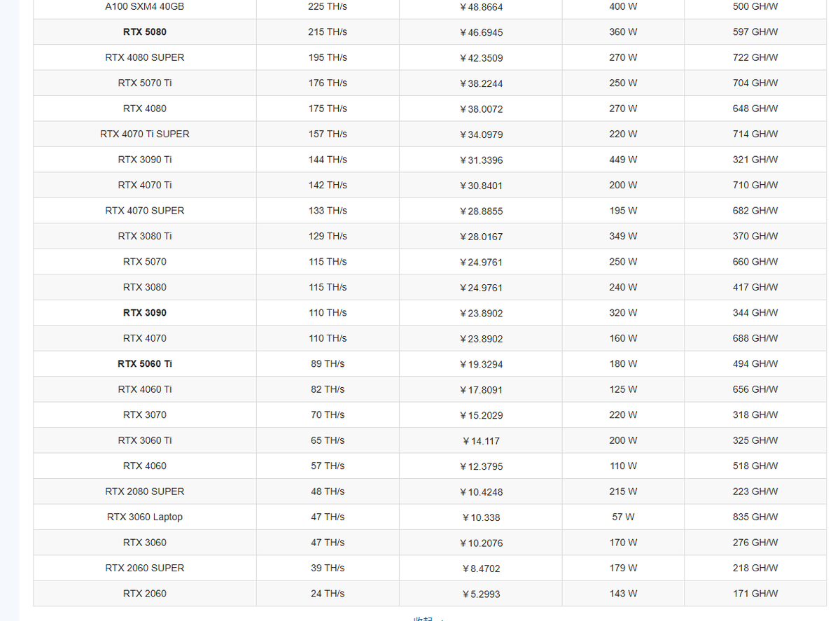
Task: Select the RTX 3090 Ti name cell
Action: [145, 160]
